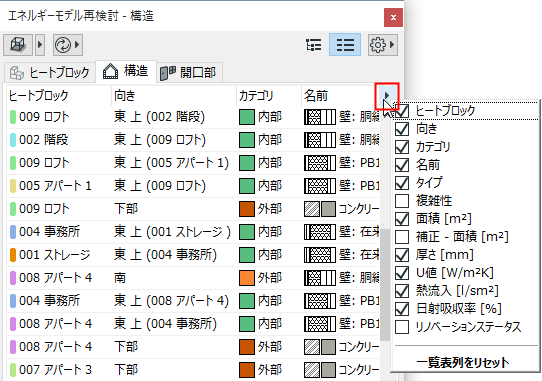Sort by カテゴリ column header
The height and width of the screenshot is (381, 542).
tap(269, 95)
